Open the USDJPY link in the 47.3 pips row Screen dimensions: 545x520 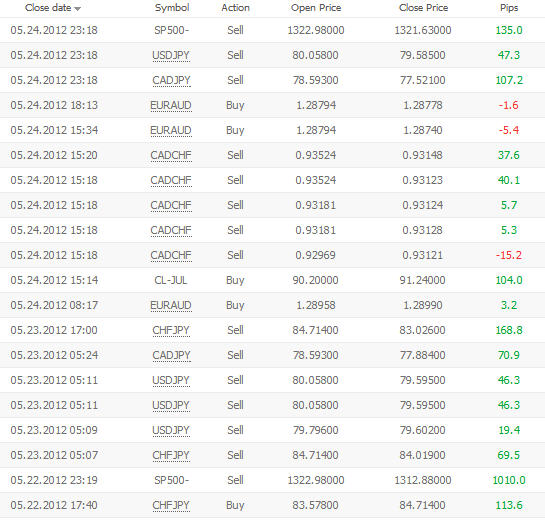click(171, 55)
